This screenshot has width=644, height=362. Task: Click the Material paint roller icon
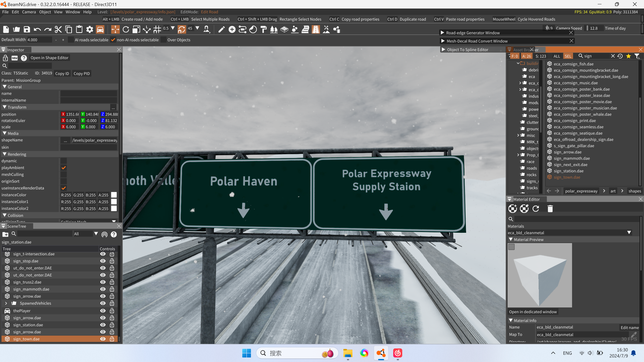tap(263, 29)
